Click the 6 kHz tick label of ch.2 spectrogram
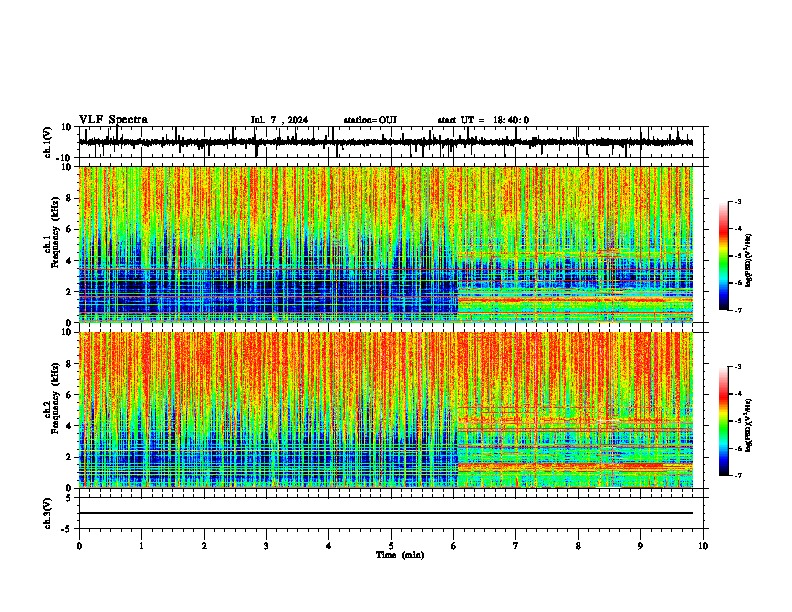The width and height of the screenshot is (792, 612). coord(70,395)
